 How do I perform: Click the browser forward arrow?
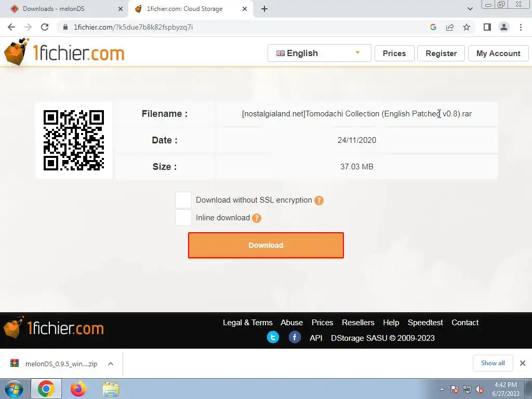(28, 27)
